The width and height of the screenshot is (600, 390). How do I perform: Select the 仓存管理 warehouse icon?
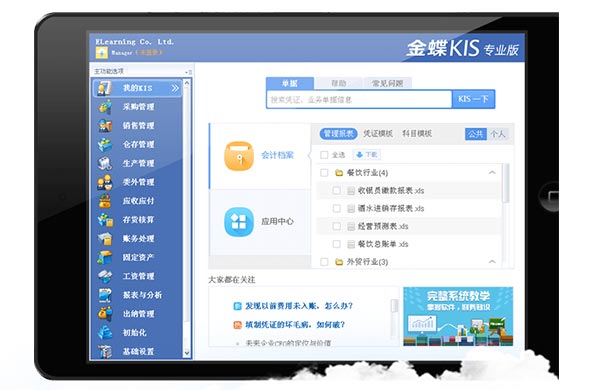pos(105,144)
